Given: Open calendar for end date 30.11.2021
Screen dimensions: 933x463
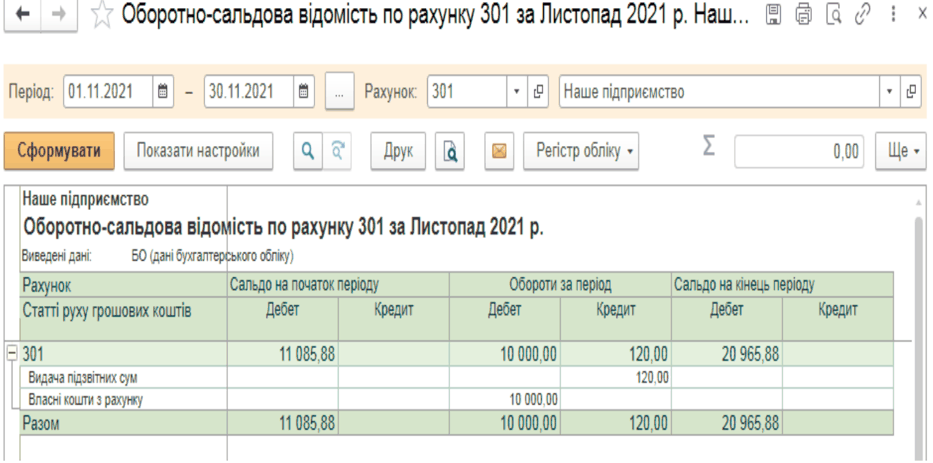Looking at the screenshot, I should [x=303, y=92].
